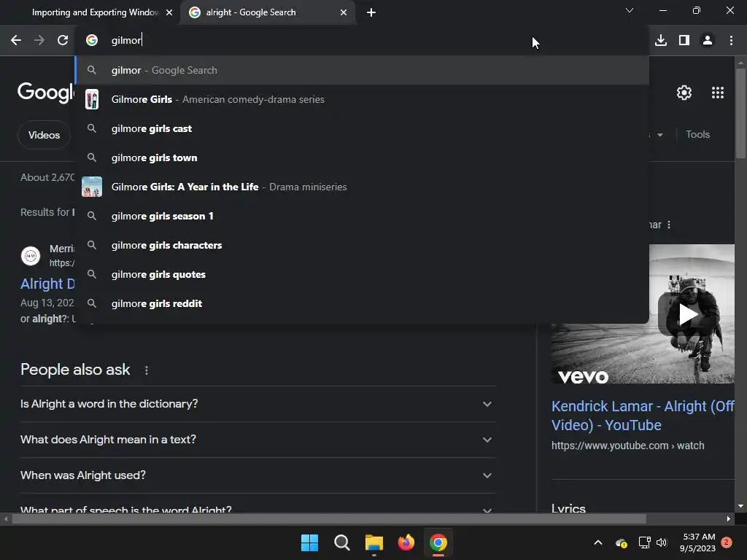Open the Google logo homepage link
The image size is (747, 560).
[x=46, y=91]
